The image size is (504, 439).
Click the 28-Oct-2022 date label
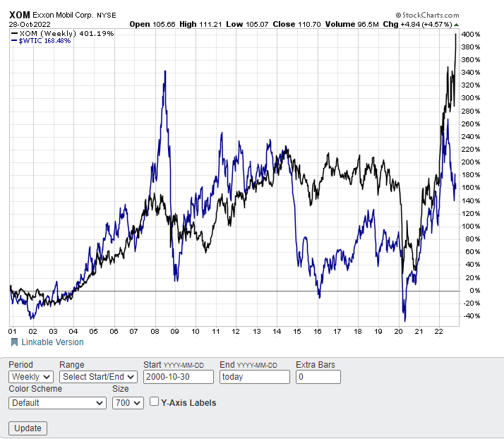[x=30, y=25]
